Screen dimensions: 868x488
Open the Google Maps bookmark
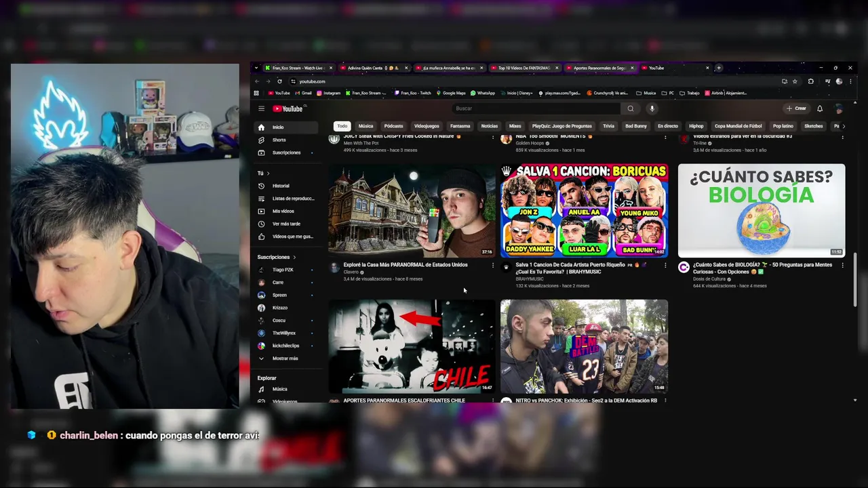[x=451, y=93]
